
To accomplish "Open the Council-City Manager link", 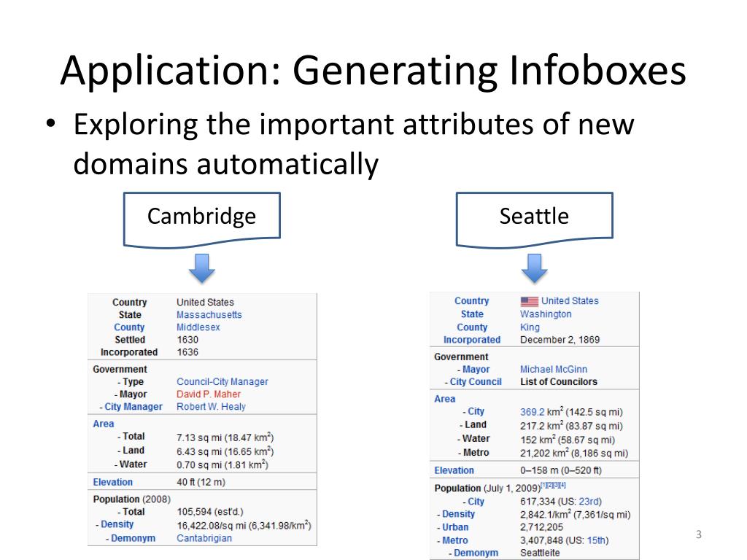I will [222, 382].
